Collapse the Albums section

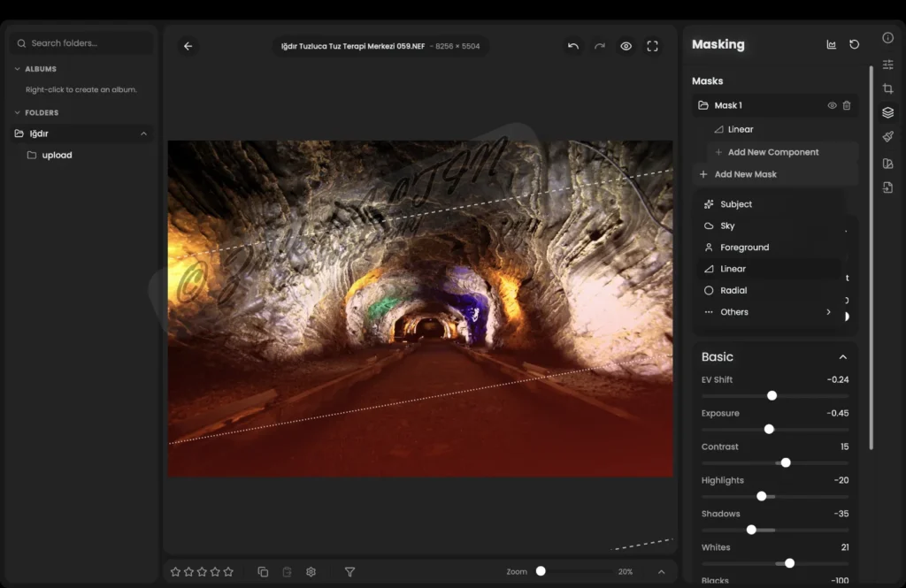pos(18,69)
